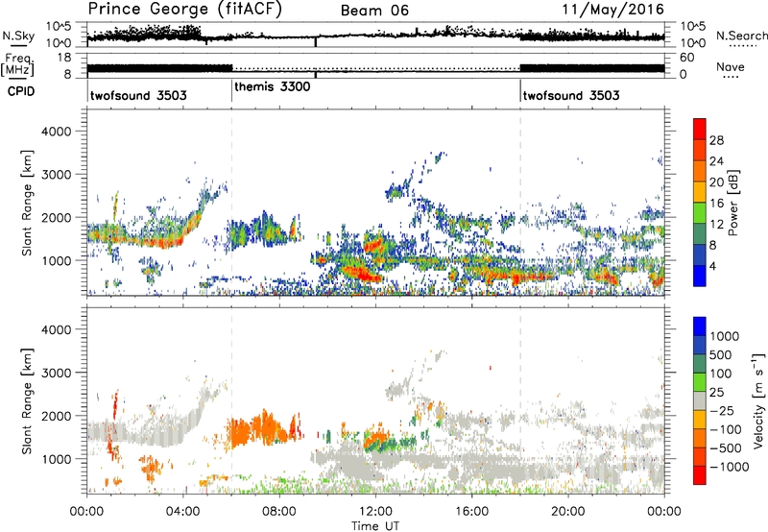
Task: Click the 'N.Search' legend label
Action: click(741, 36)
